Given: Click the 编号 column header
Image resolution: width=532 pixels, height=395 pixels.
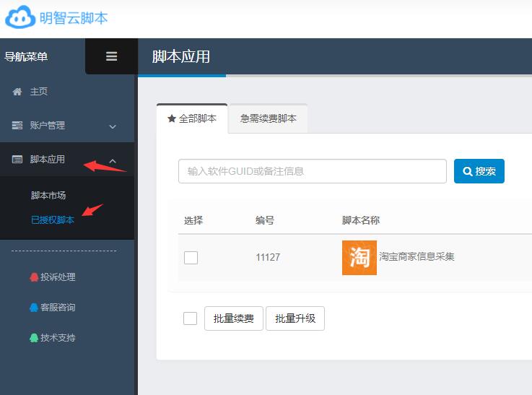Looking at the screenshot, I should [x=265, y=220].
